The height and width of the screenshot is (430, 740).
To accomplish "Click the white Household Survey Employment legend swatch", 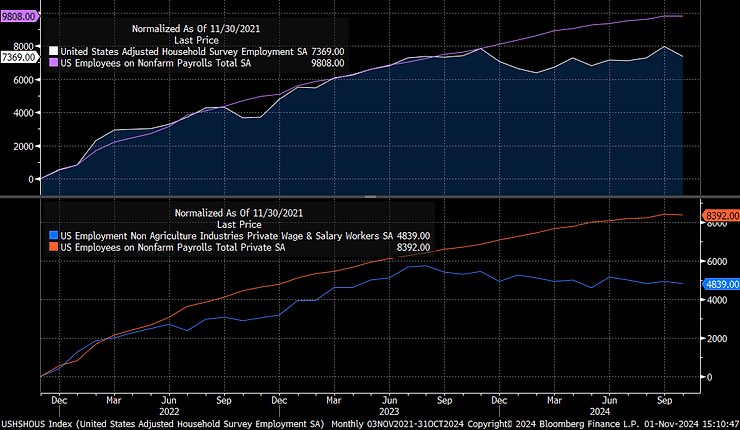I will pos(55,51).
